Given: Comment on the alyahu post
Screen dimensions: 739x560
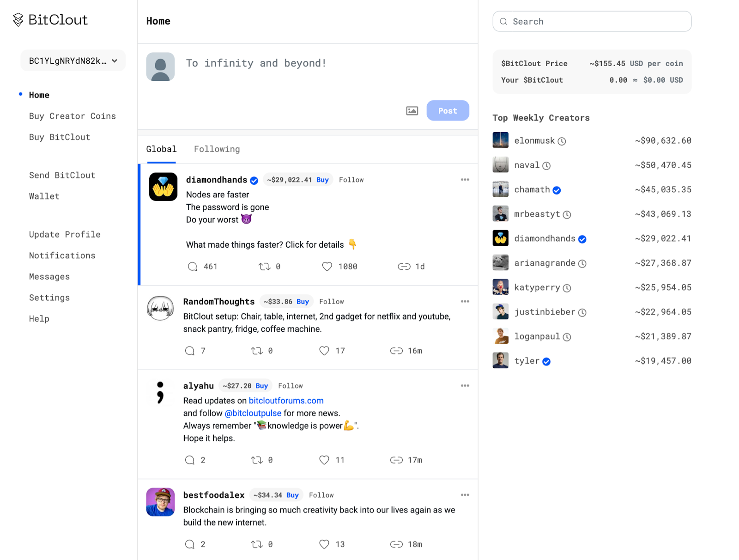Looking at the screenshot, I should 190,460.
